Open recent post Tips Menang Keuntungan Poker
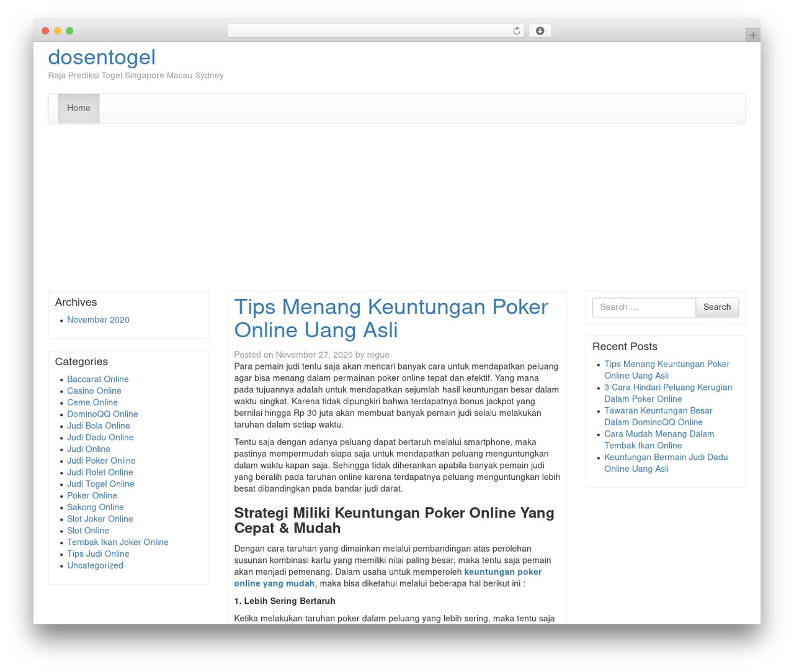 [x=667, y=370]
